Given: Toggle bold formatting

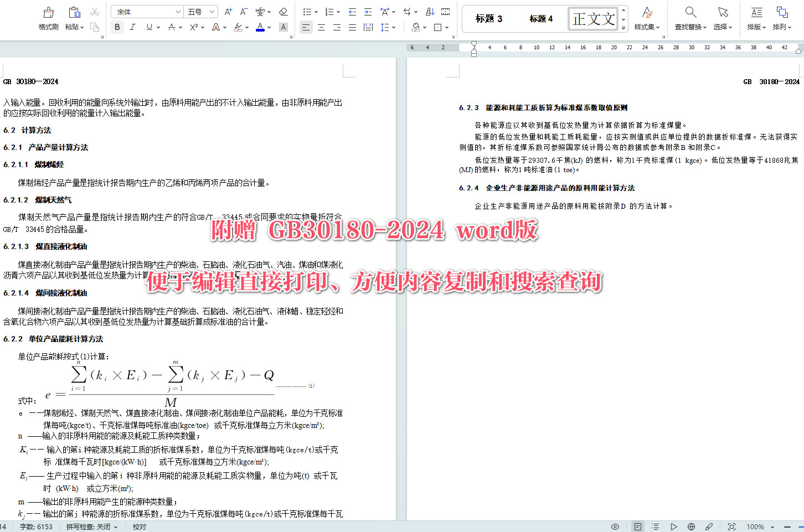Looking at the screenshot, I should 117,27.
